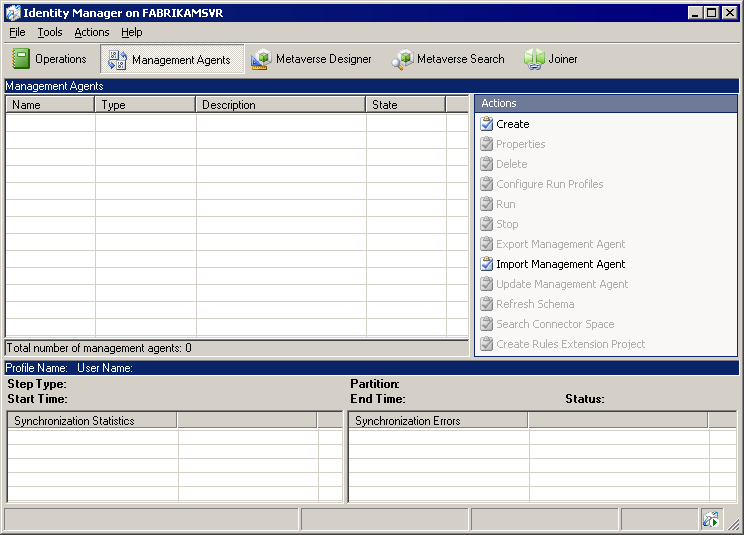This screenshot has width=744, height=535.
Task: Click the Search Connector Space text
Action: click(x=555, y=324)
